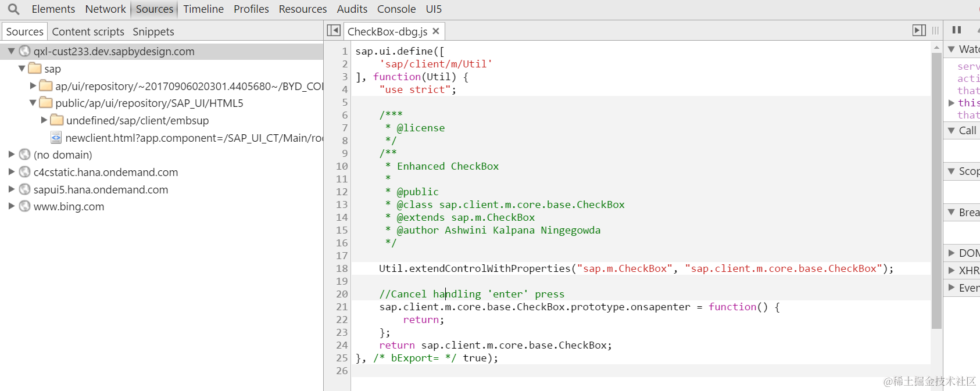Expand the www.bing.com node arrow
980x391 pixels.
click(11, 206)
